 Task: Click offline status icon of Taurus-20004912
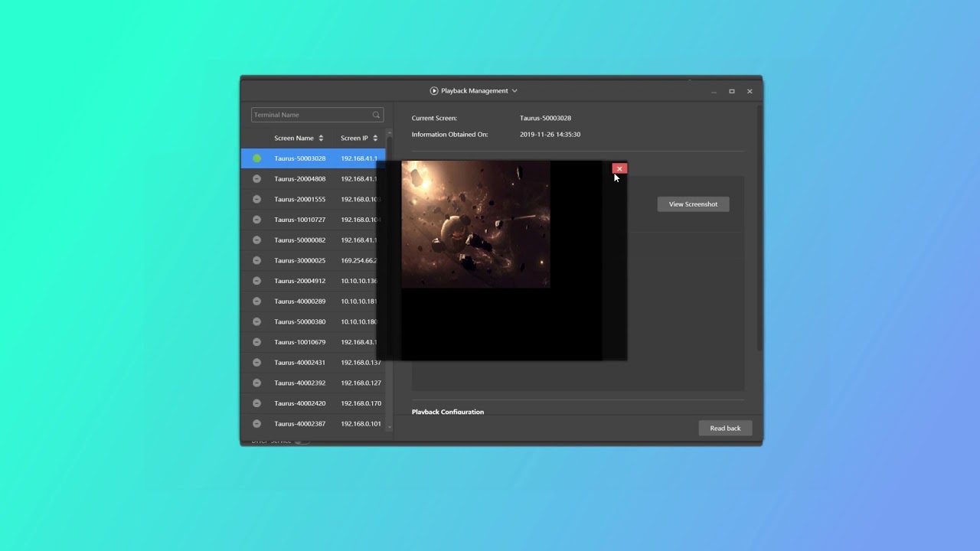tap(257, 281)
